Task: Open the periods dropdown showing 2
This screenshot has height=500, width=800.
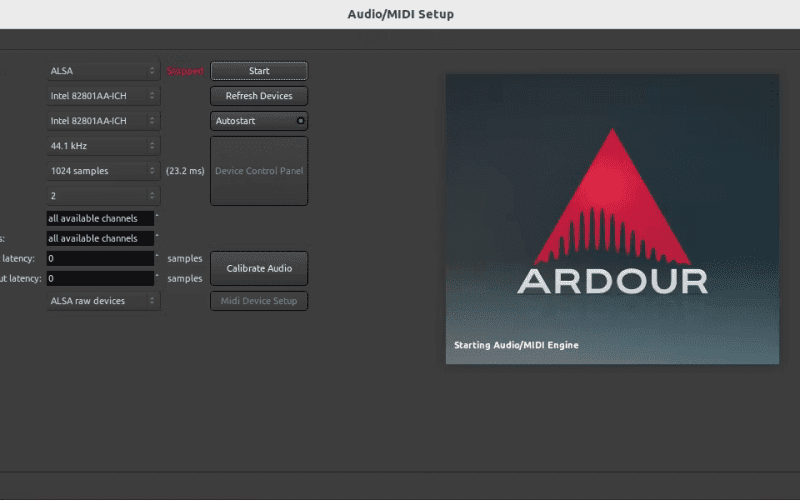Action: click(x=103, y=196)
